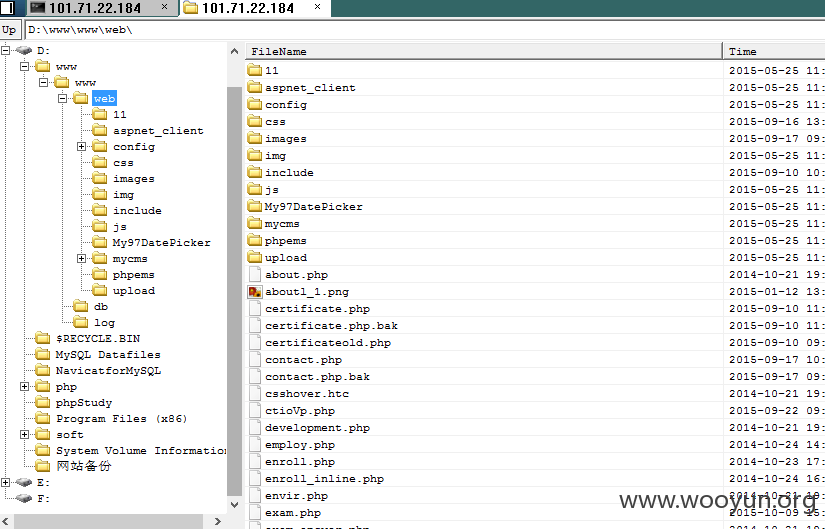Select the web folder in tree
This screenshot has height=529, width=825.
[x=104, y=98]
